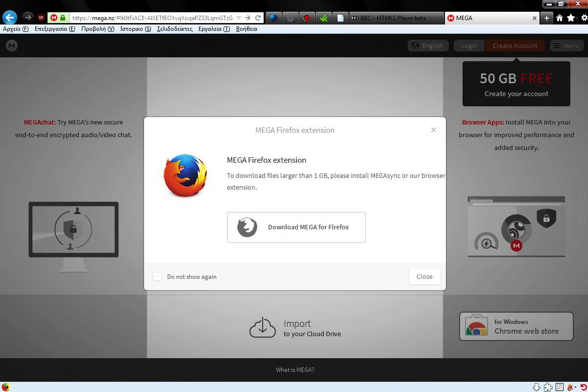Open the address bar history dropdown arrow

coord(239,18)
